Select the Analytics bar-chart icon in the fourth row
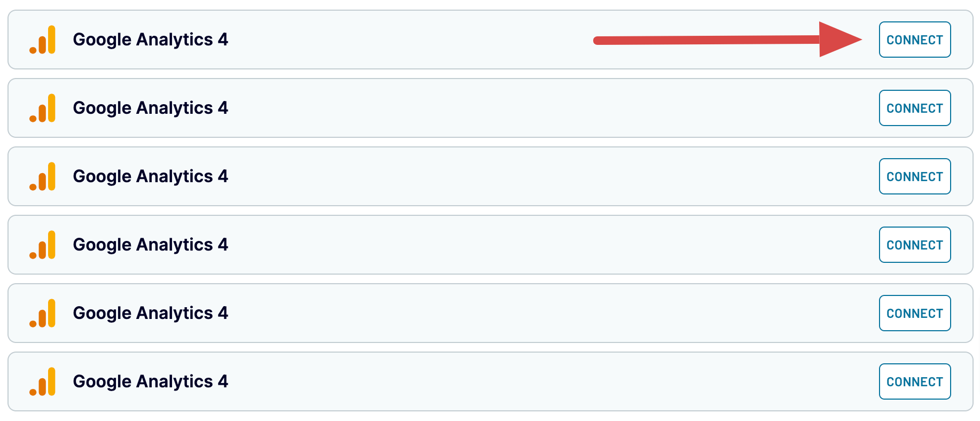 [x=43, y=245]
